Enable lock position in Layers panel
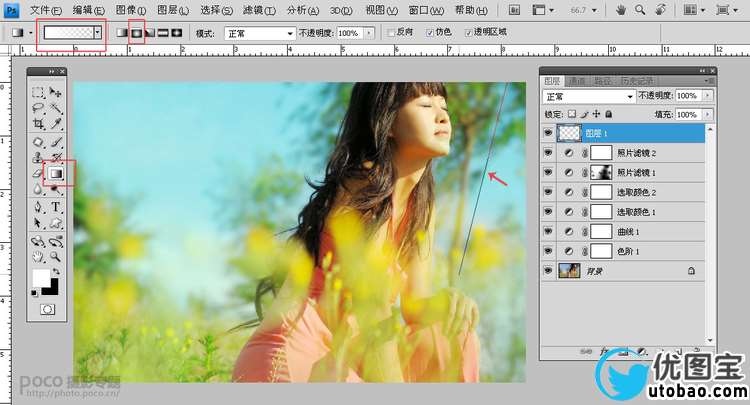 pyautogui.click(x=596, y=114)
